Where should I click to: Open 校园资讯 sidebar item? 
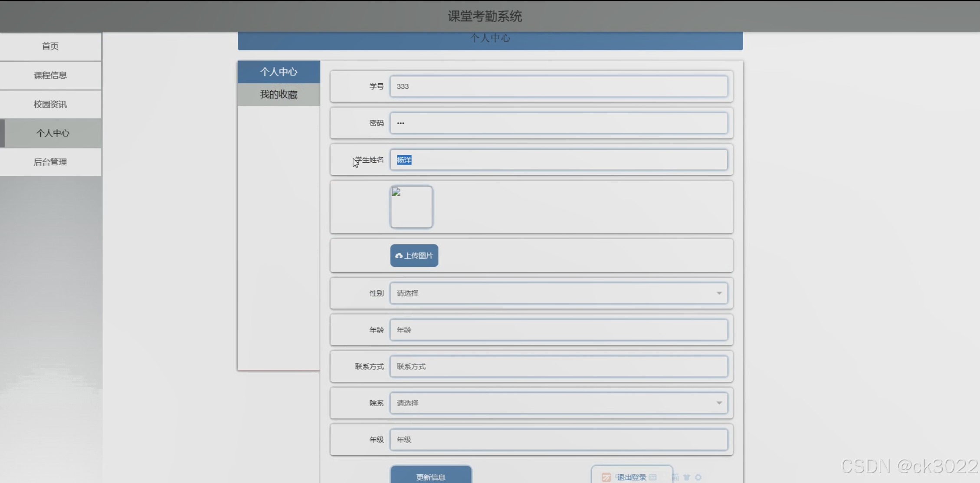coord(50,105)
